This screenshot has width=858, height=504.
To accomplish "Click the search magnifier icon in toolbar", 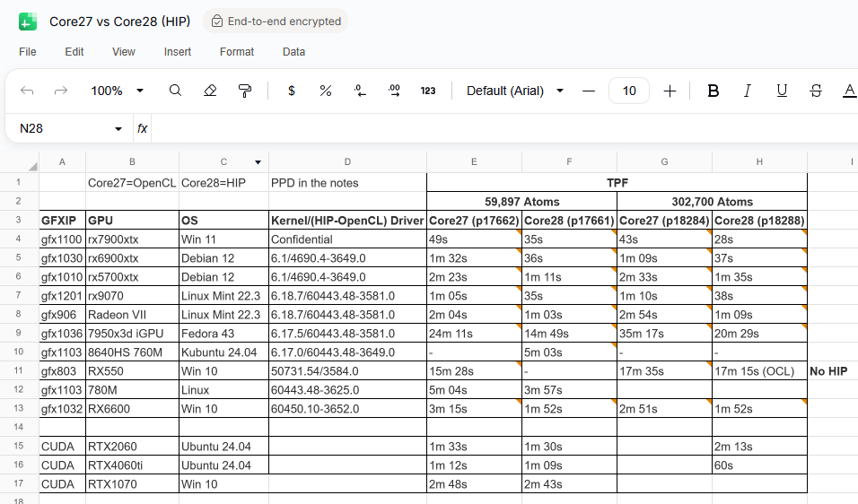I will (x=176, y=91).
